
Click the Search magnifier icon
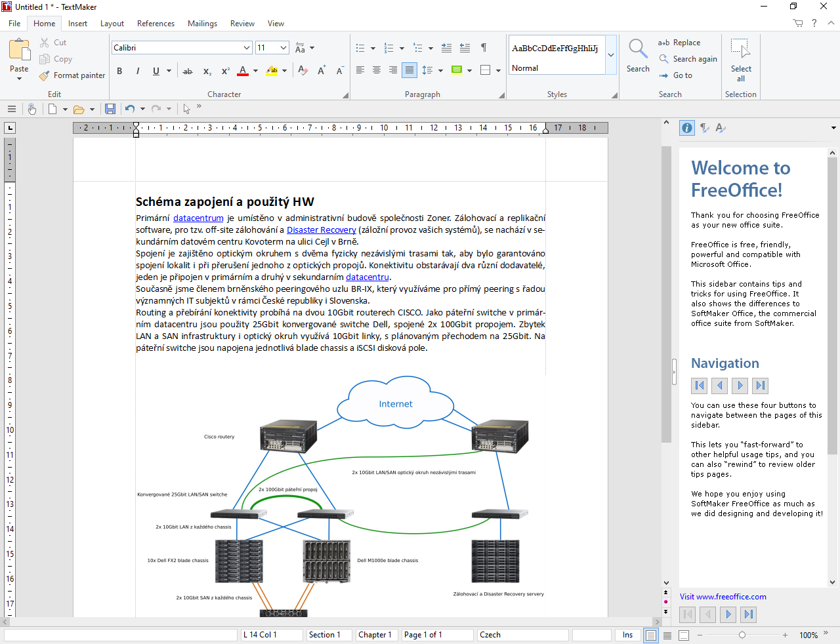tap(637, 49)
